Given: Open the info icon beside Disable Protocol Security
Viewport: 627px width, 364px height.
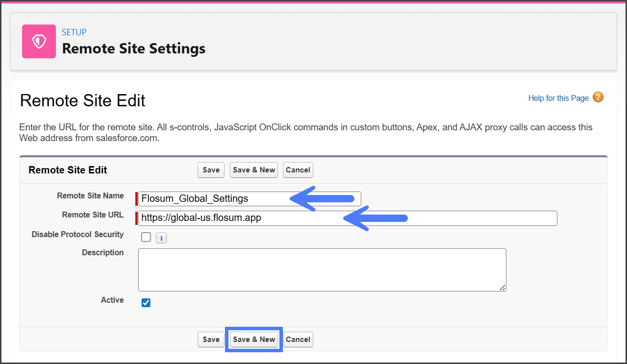Looking at the screenshot, I should (x=161, y=238).
